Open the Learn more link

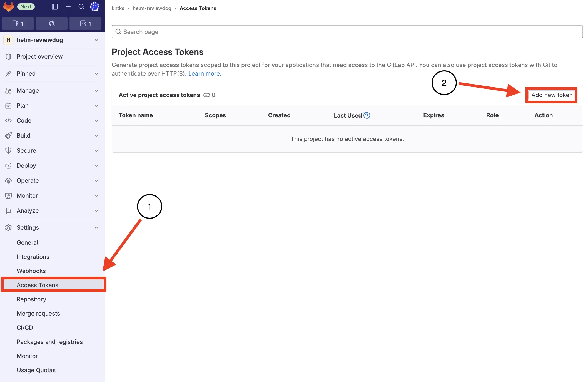tap(204, 73)
